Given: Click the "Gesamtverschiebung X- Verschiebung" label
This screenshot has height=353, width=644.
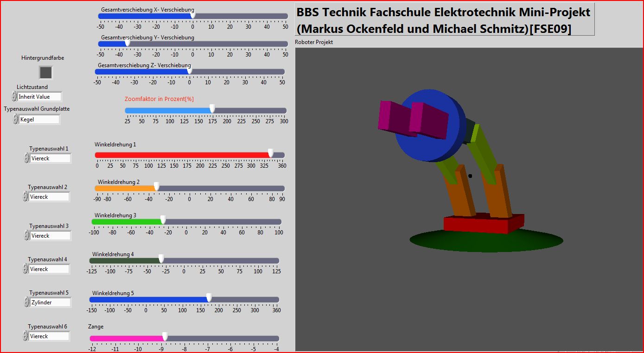Looking at the screenshot, I should [147, 10].
